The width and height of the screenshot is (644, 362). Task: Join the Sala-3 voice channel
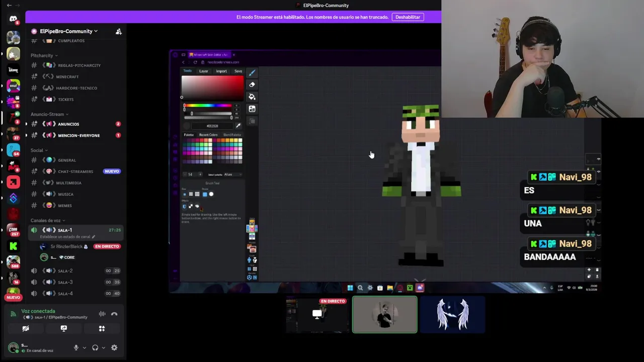click(x=75, y=282)
